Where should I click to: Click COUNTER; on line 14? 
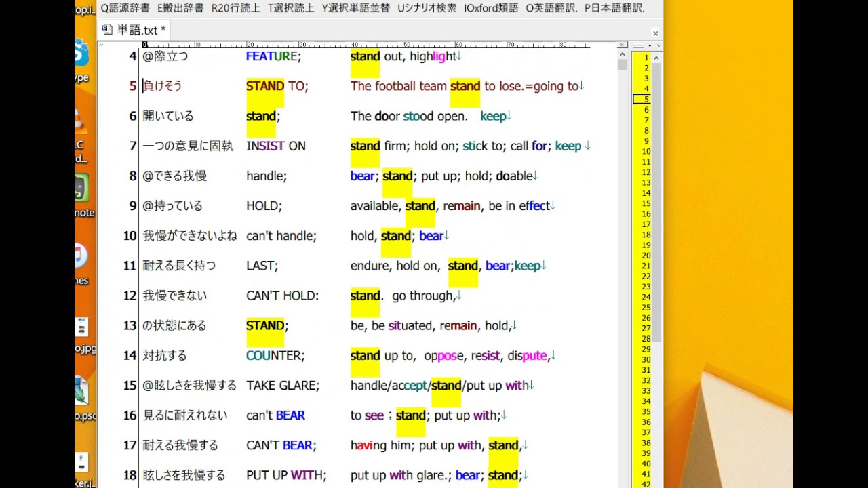pyautogui.click(x=275, y=355)
